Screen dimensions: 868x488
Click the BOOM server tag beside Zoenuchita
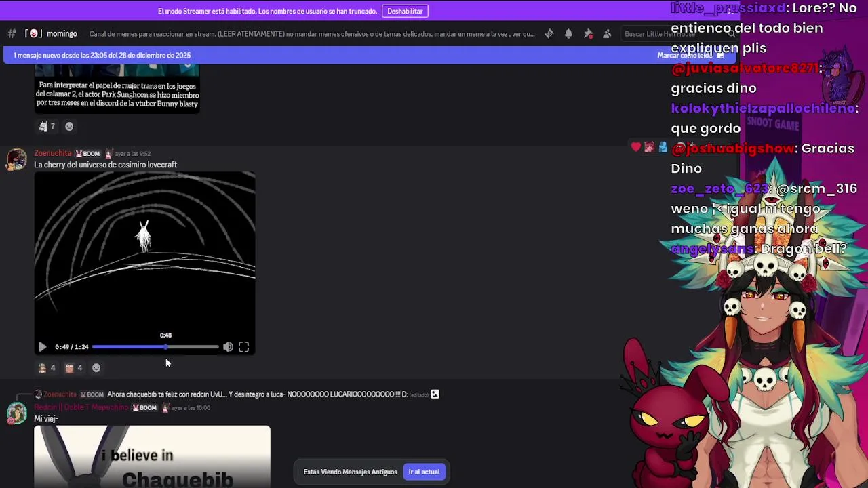click(x=87, y=154)
